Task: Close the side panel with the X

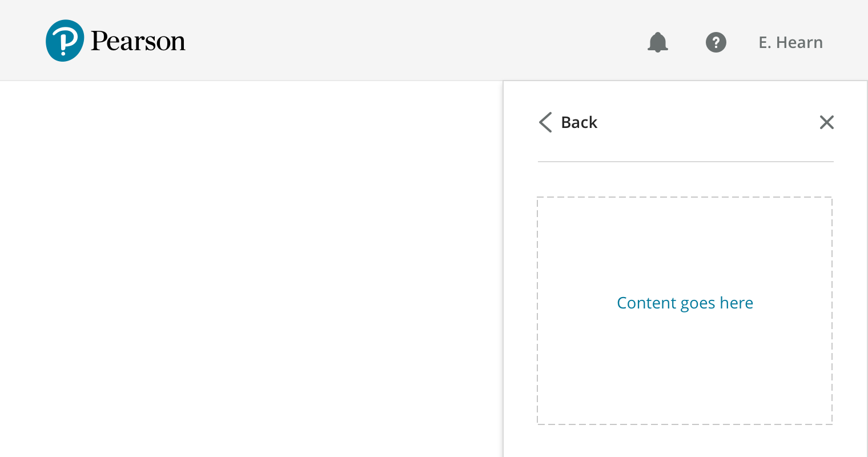Action: point(826,122)
